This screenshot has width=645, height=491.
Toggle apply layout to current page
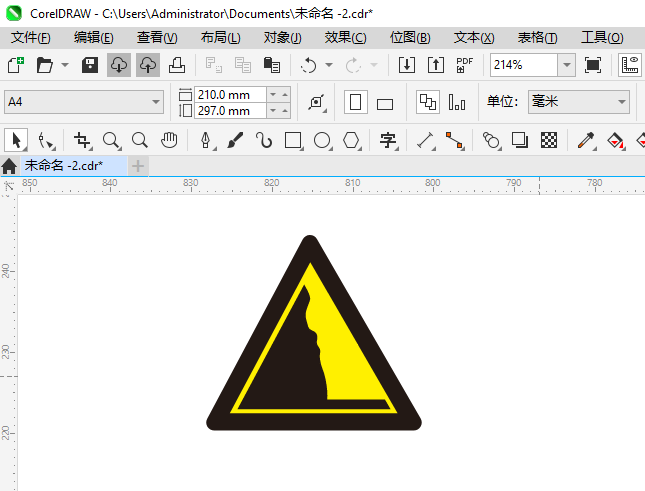(x=457, y=102)
